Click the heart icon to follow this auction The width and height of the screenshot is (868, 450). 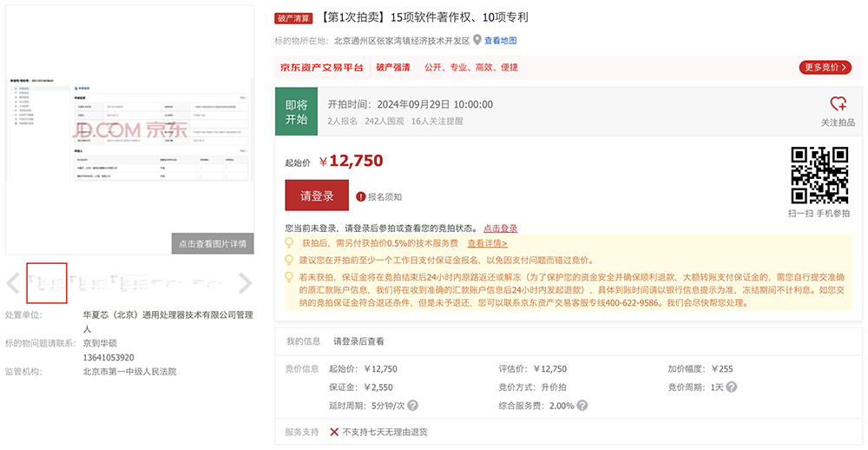coord(838,104)
